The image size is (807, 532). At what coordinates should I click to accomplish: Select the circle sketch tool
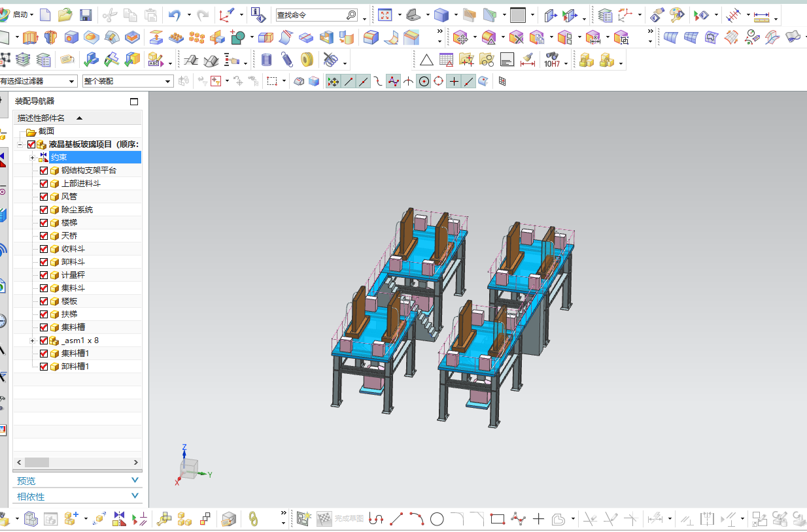pyautogui.click(x=437, y=520)
